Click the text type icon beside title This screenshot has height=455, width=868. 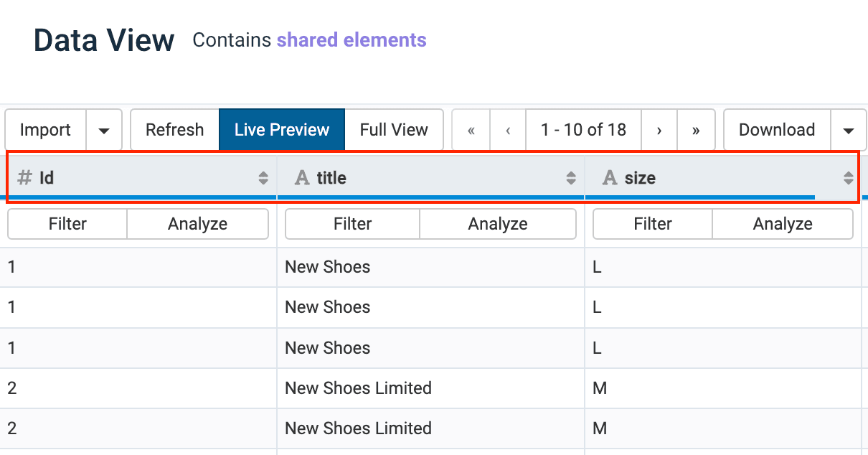tap(303, 178)
